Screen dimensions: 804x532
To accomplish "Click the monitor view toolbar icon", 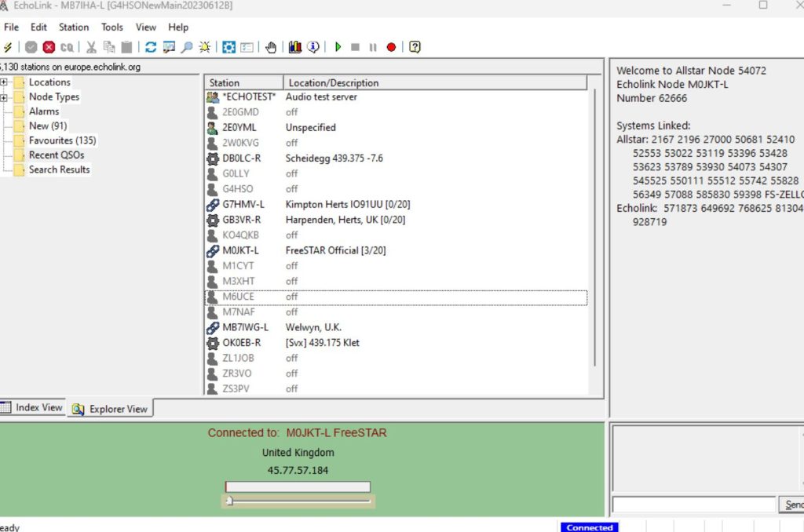I will (169, 47).
